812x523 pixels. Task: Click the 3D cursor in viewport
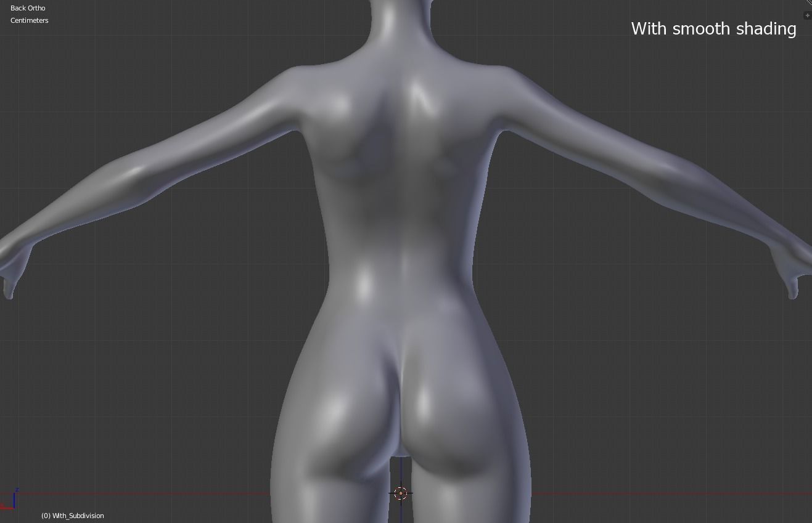[x=401, y=493]
